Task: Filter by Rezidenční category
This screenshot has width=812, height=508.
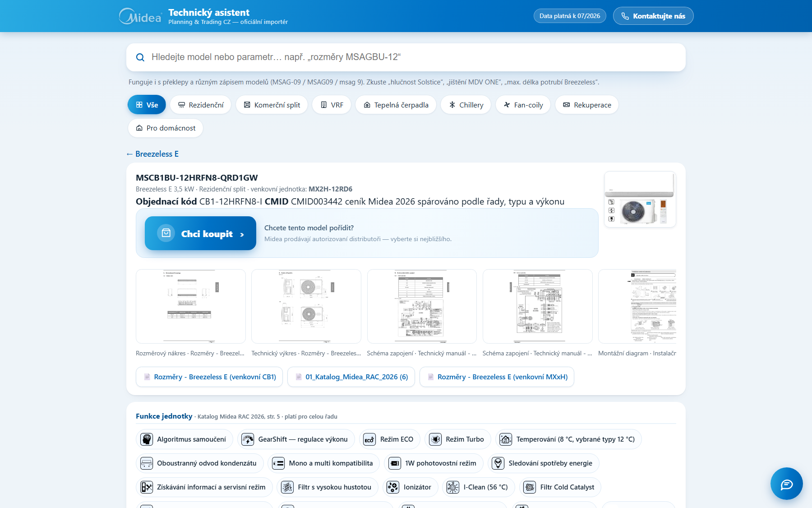Action: coord(201,105)
